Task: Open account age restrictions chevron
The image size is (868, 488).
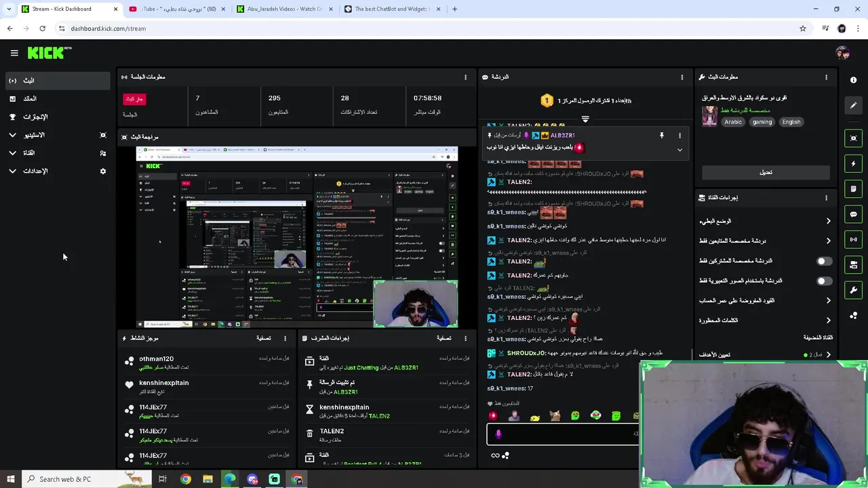Action: click(x=828, y=300)
